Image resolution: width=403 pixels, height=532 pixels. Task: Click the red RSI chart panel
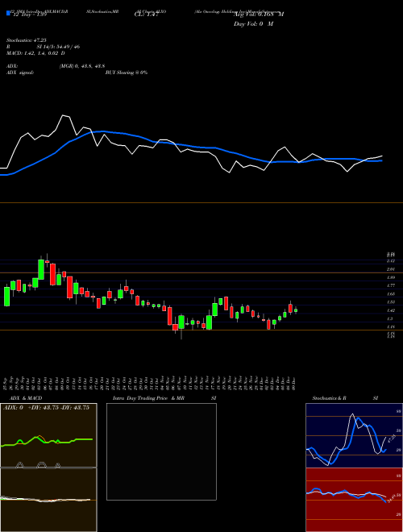coord(354,500)
